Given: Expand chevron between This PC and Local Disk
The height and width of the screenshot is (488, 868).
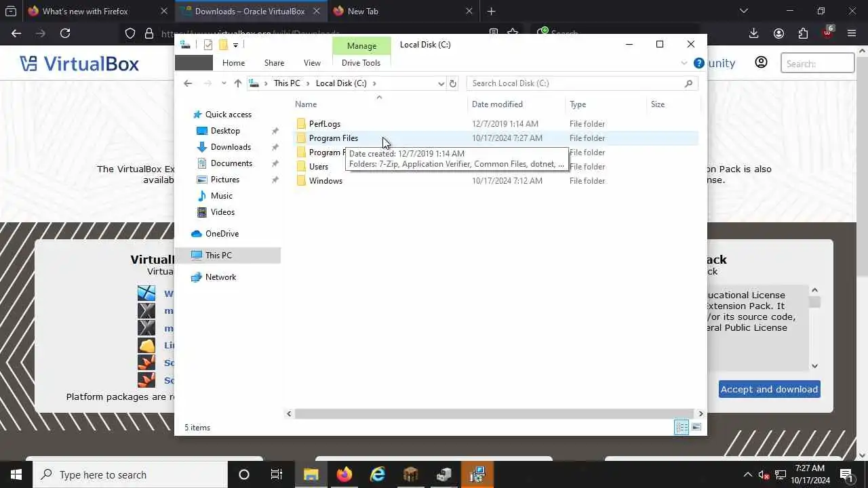Looking at the screenshot, I should click(308, 83).
